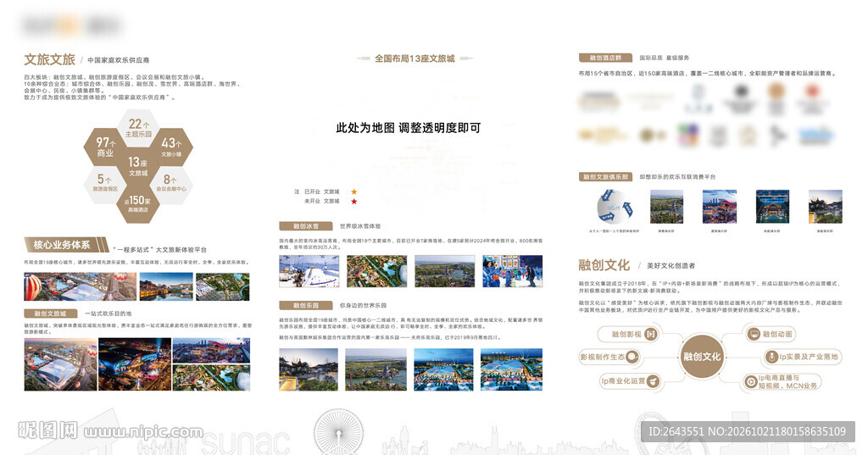Image resolution: width=868 pixels, height=455 pixels.
Task: Select the 43个 文旅小镇 hexagon
Action: click(x=171, y=147)
